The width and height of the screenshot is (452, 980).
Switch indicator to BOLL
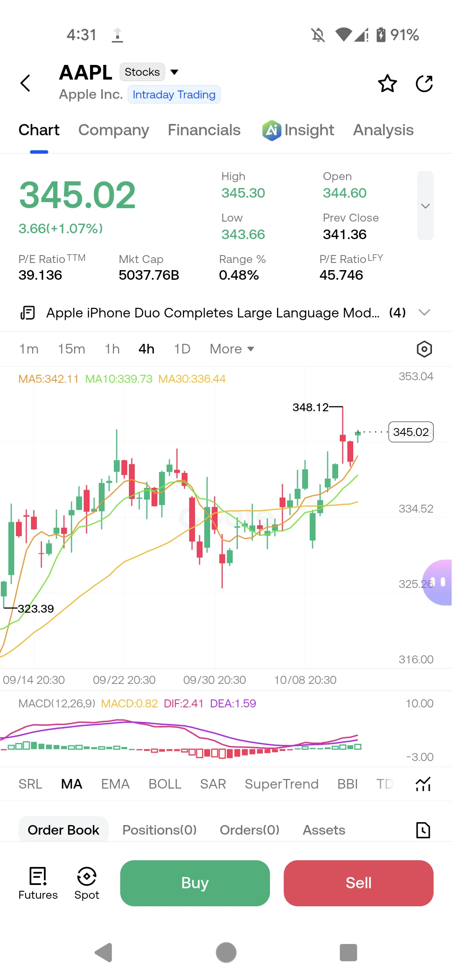click(x=165, y=784)
